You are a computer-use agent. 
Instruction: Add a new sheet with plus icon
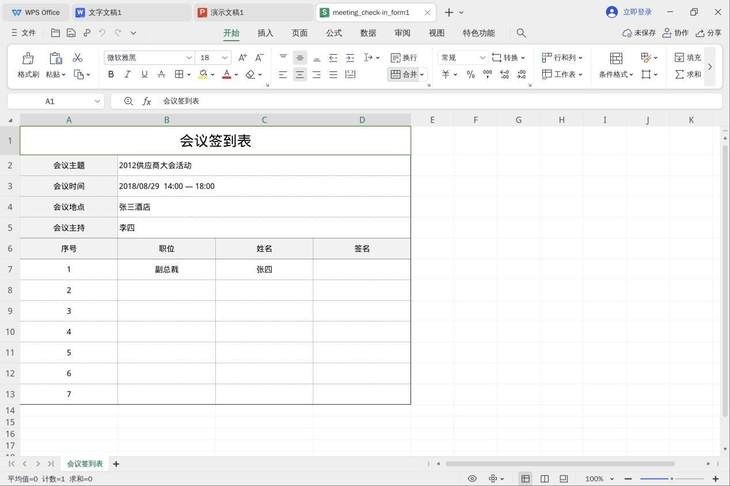point(116,464)
